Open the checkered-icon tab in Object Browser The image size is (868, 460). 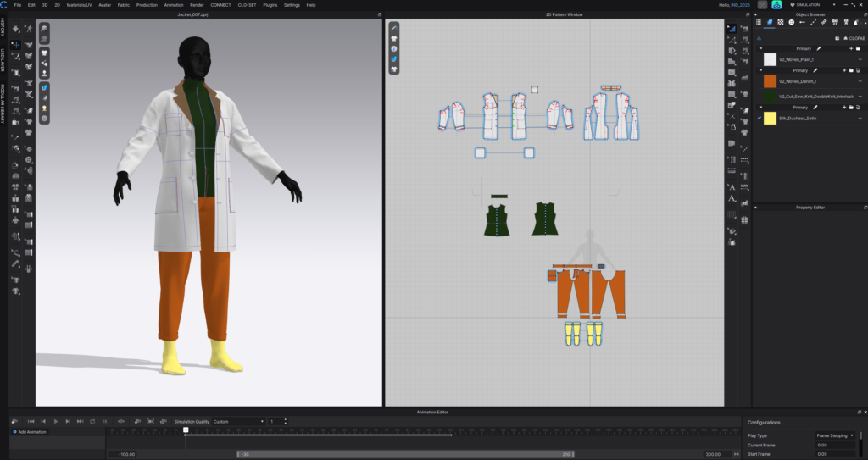point(781,22)
